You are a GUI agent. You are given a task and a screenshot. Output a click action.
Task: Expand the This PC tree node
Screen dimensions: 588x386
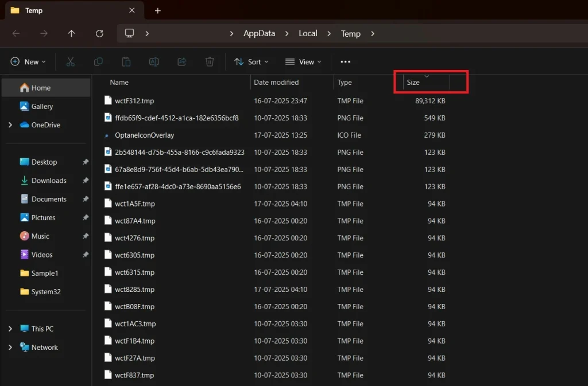(10, 329)
